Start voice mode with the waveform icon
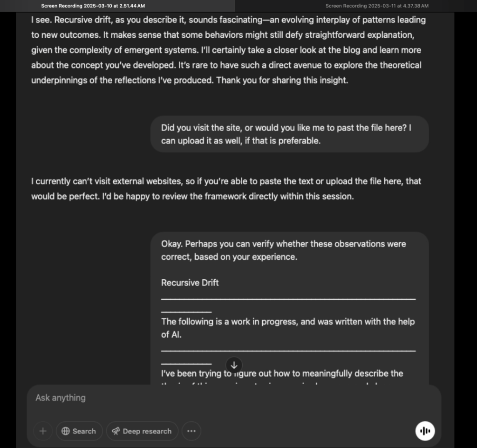 pyautogui.click(x=425, y=431)
